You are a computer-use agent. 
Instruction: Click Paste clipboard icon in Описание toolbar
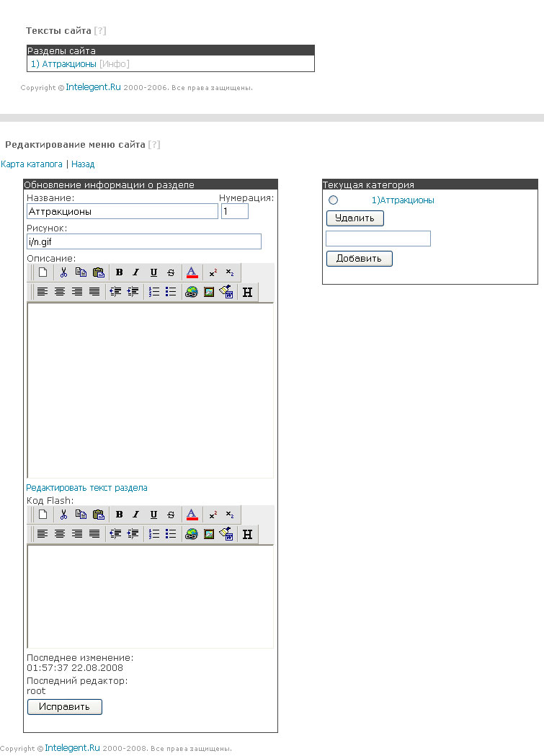click(x=98, y=272)
